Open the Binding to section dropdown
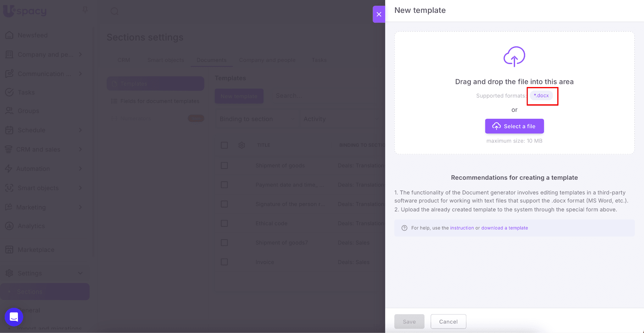The image size is (644, 333). pos(257,119)
